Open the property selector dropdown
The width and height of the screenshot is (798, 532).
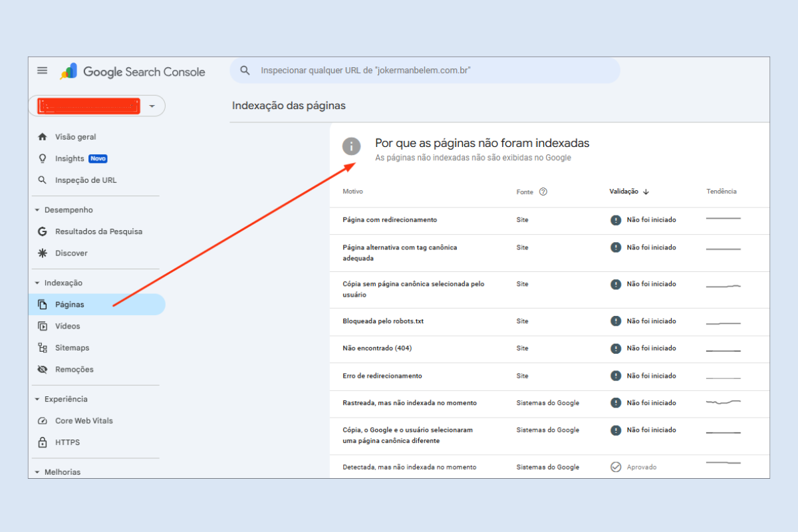[152, 106]
